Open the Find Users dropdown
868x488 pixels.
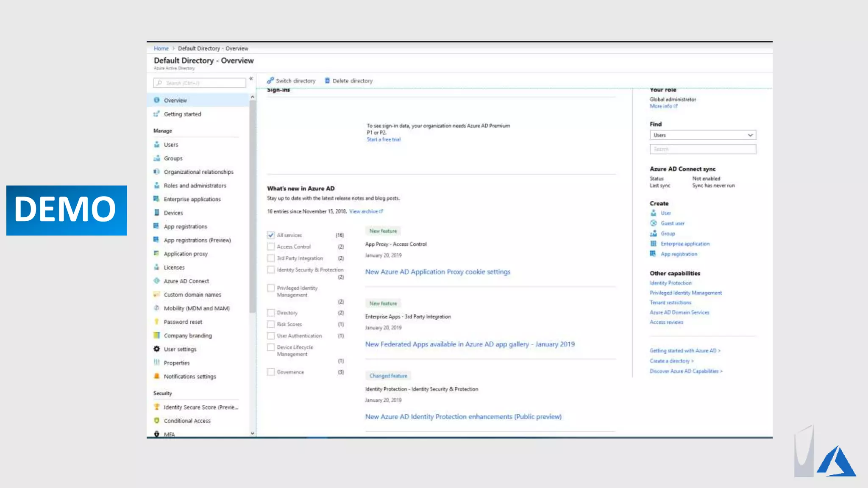click(703, 135)
